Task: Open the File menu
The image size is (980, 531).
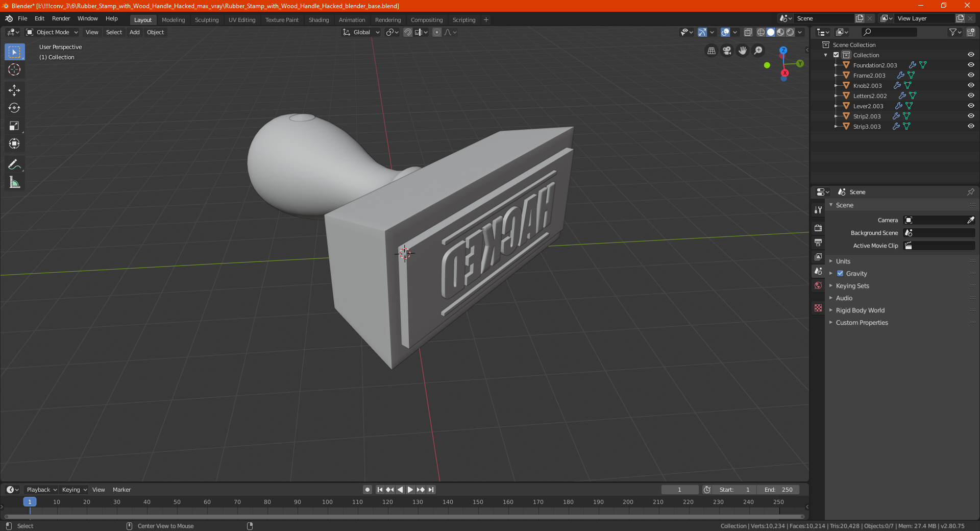Action: (22, 18)
